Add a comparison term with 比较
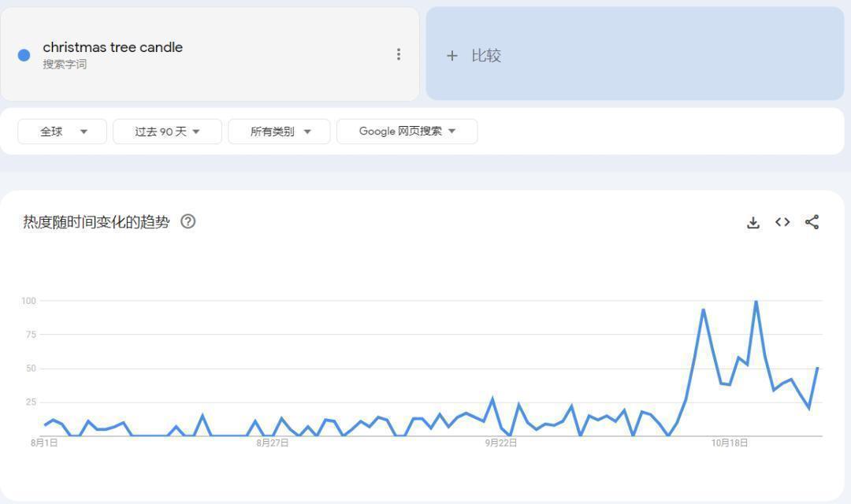851x504 pixels. (x=635, y=54)
